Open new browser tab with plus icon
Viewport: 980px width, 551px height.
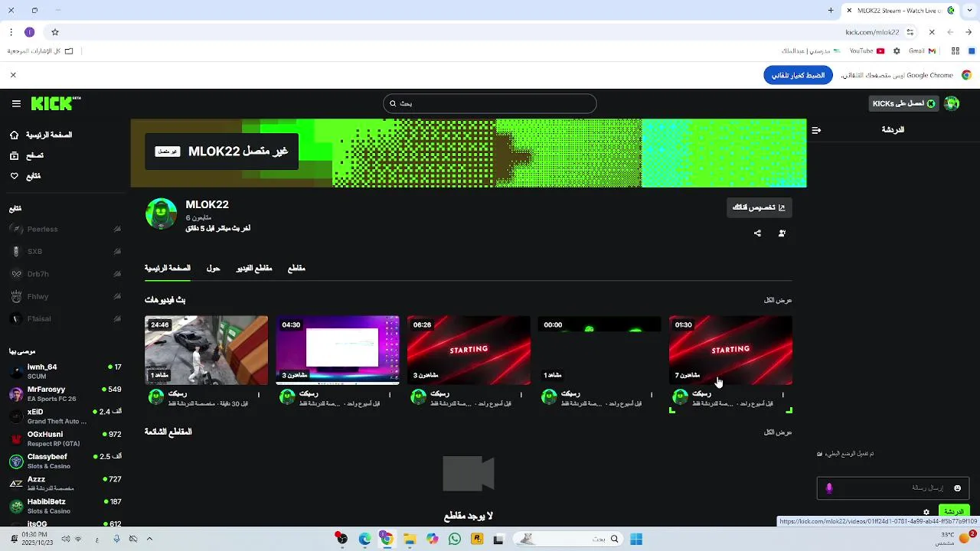coord(831,11)
